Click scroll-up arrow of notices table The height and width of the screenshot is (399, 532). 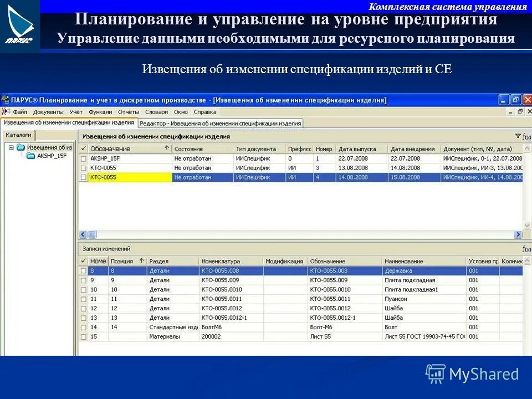coord(527,149)
